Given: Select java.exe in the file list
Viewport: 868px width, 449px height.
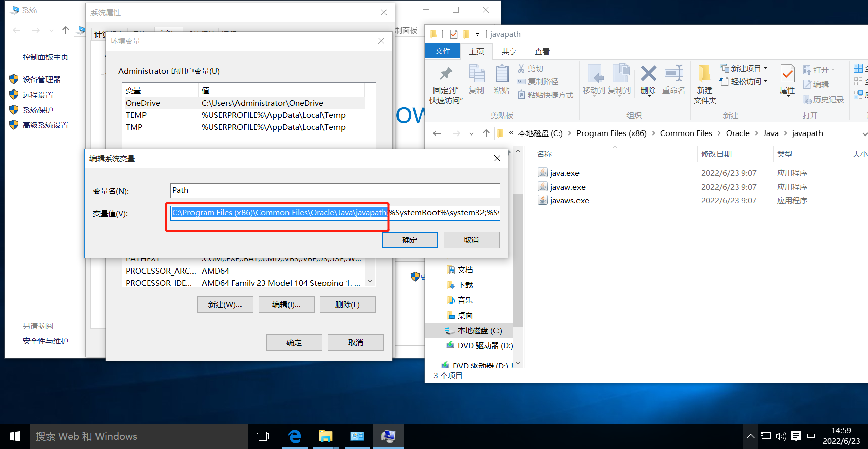Looking at the screenshot, I should [559, 173].
